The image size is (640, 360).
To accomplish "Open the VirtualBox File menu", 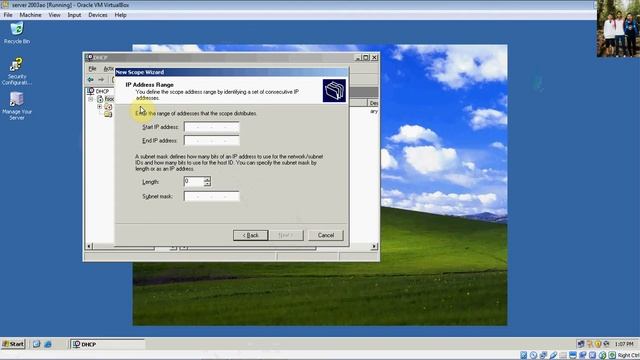I will [8, 15].
